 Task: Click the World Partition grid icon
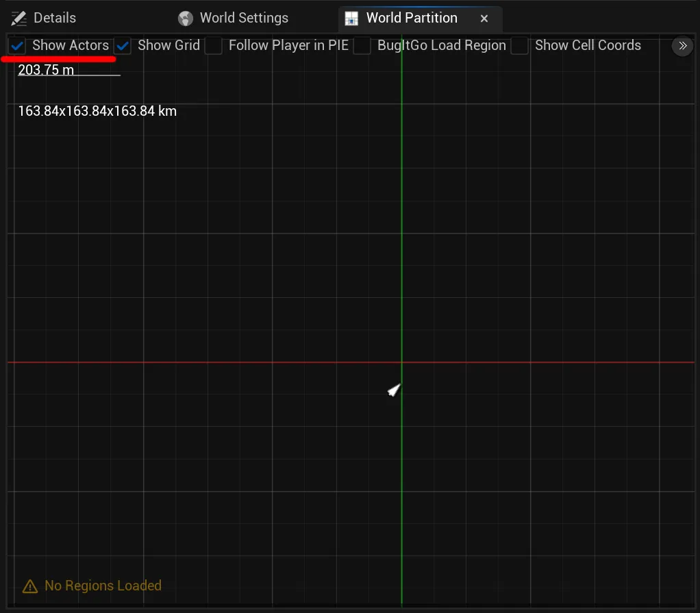coord(350,18)
